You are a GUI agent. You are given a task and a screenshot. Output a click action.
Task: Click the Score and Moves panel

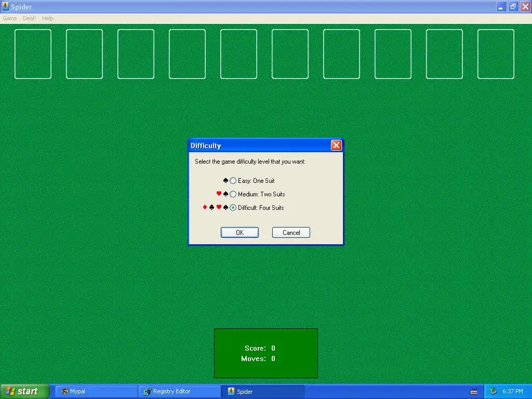266,353
